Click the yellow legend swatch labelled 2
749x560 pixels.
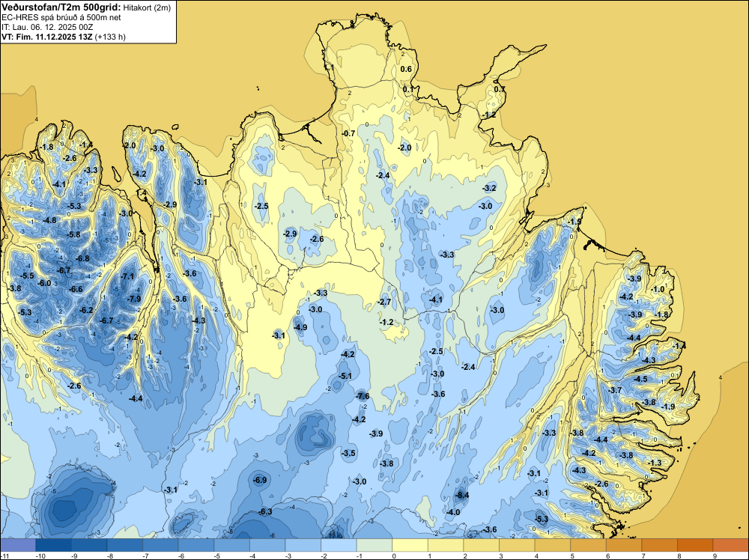pos(481,545)
